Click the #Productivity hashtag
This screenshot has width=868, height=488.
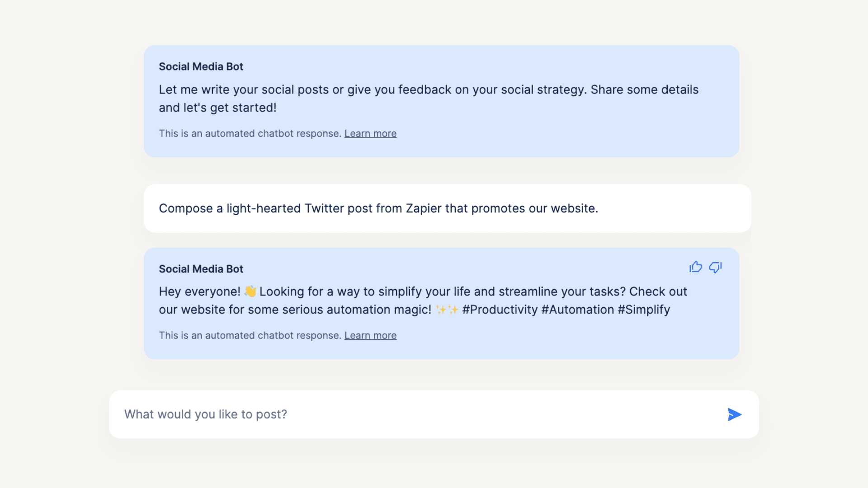500,310
